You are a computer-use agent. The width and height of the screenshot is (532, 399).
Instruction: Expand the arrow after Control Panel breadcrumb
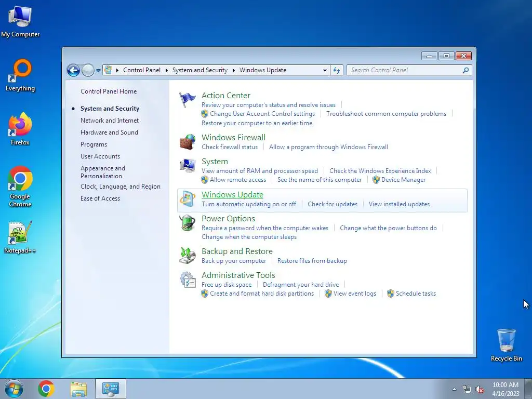tap(167, 70)
